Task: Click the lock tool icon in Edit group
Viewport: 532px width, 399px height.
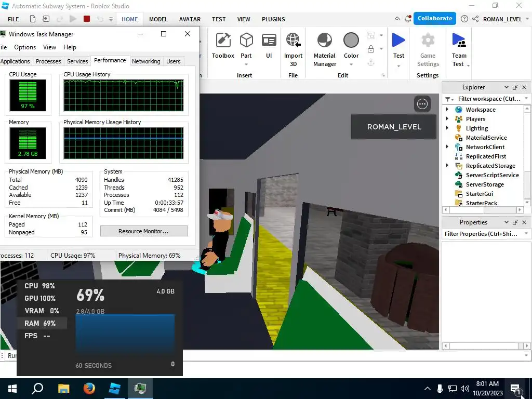Action: coord(371,49)
